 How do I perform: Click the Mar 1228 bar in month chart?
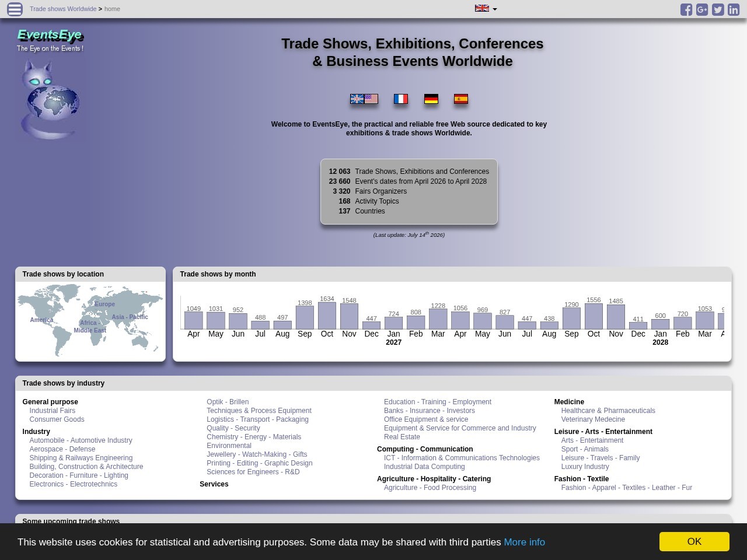(x=438, y=319)
